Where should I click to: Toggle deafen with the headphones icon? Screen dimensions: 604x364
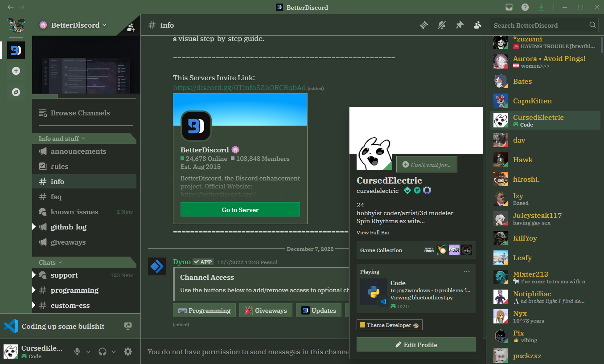click(x=103, y=352)
